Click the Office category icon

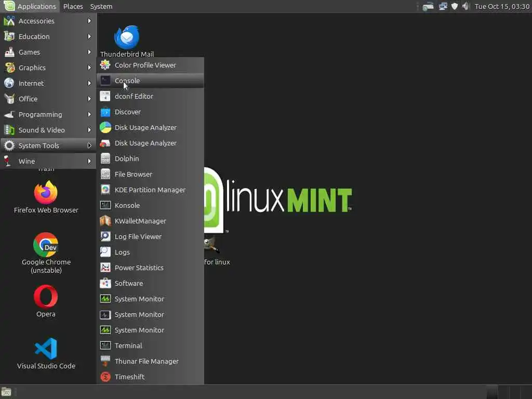pos(9,99)
